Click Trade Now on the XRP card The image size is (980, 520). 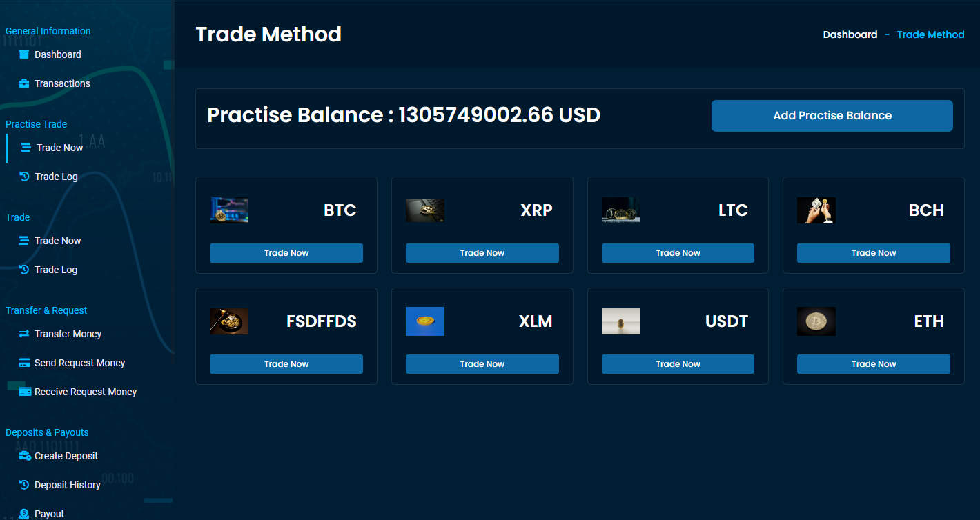(482, 253)
